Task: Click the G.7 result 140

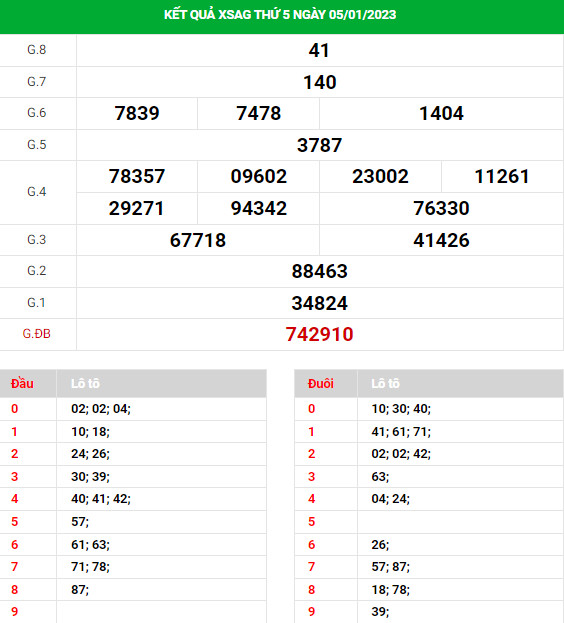Action: tap(320, 82)
